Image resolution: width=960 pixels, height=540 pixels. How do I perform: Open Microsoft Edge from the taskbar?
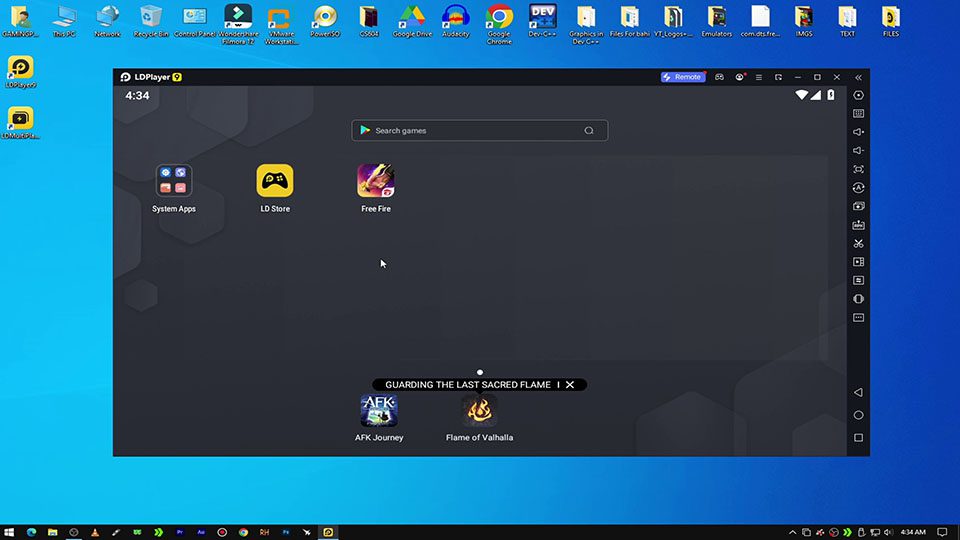coord(31,532)
